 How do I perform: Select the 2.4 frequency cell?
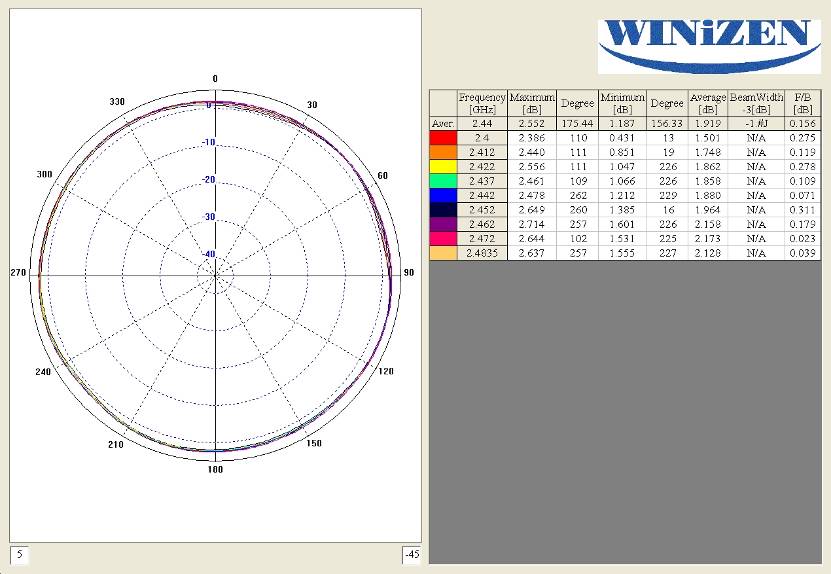tap(482, 138)
